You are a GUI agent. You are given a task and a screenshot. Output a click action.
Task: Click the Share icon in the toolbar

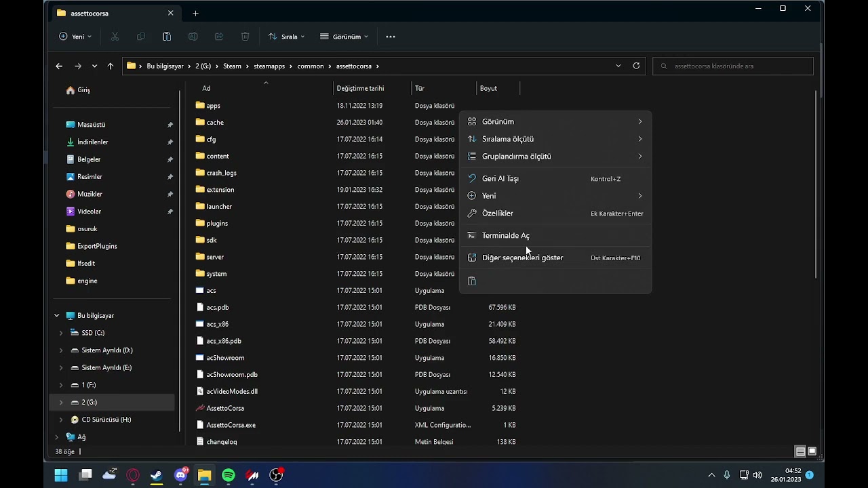(219, 37)
